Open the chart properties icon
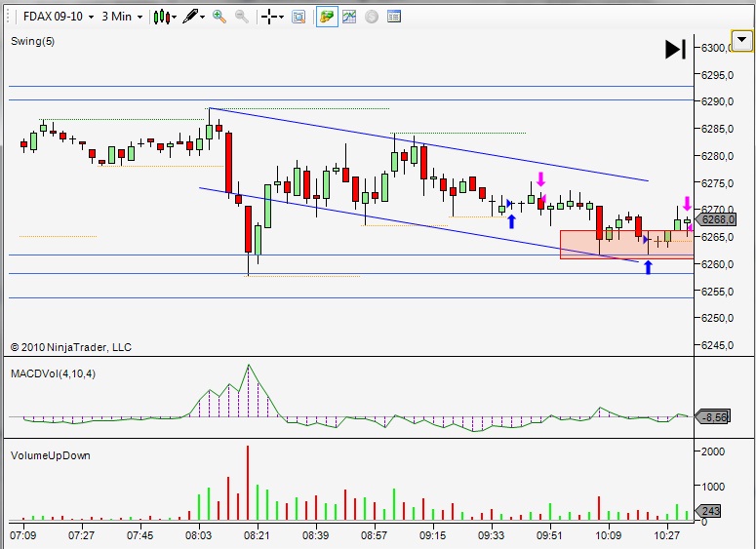 point(394,17)
